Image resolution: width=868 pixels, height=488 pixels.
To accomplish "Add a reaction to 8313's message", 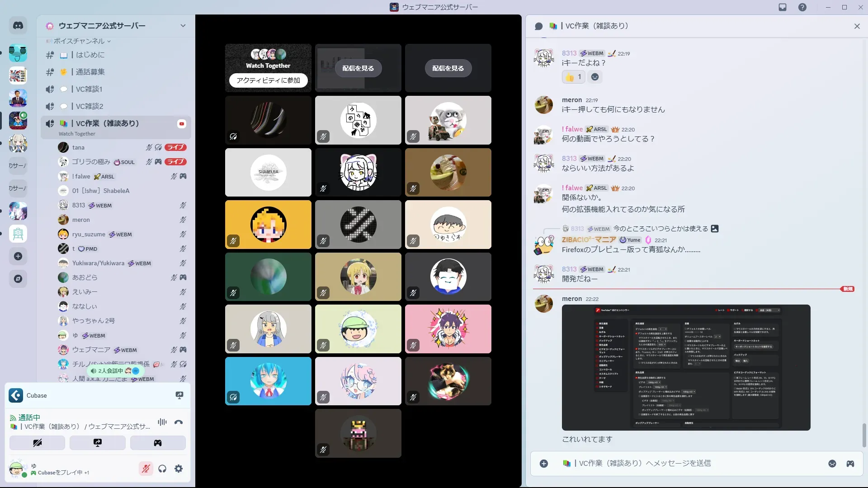I will [x=595, y=77].
